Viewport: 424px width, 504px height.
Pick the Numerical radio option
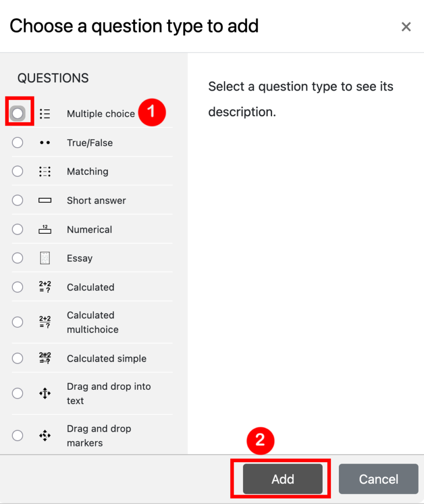tap(18, 229)
